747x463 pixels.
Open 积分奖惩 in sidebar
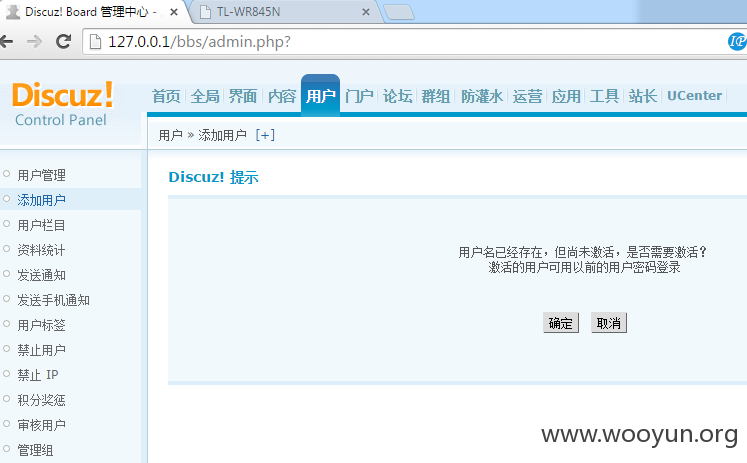coord(41,400)
